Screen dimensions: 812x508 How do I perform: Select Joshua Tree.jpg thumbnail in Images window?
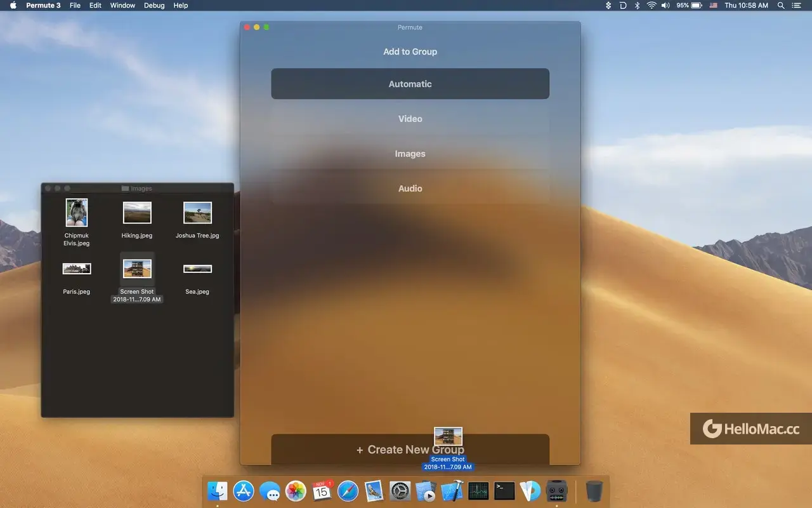(197, 213)
